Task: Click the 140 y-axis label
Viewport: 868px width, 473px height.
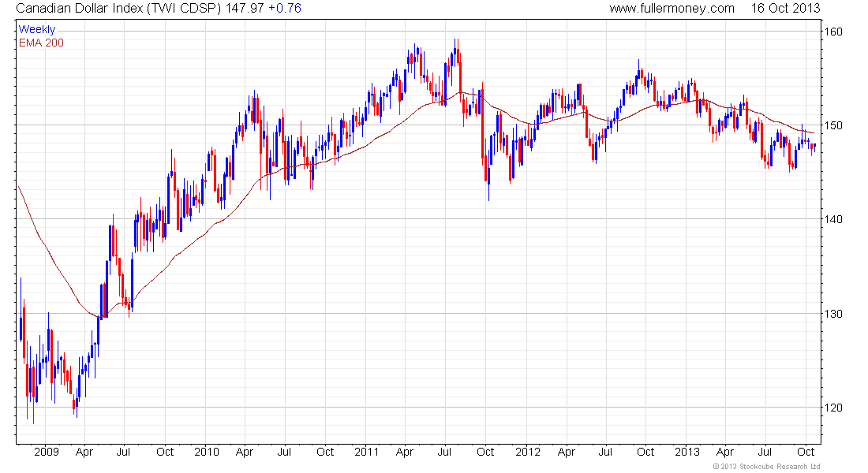Action: 834,220
